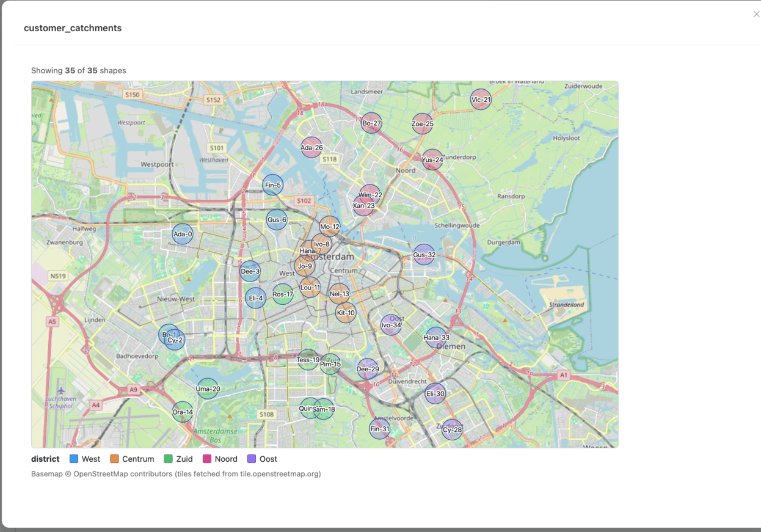Select the Kit-10 map marker
The width and height of the screenshot is (761, 532).
(346, 313)
